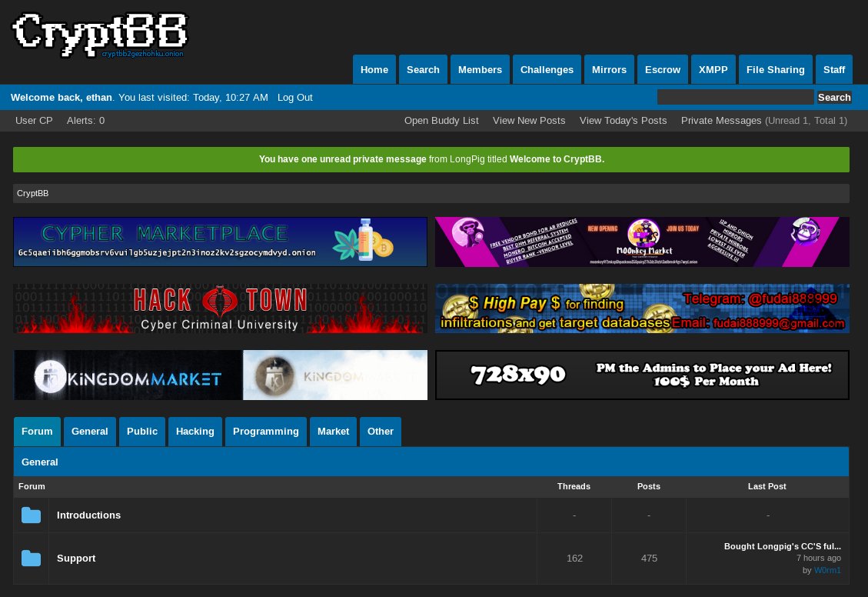
Task: Click LongPig in the message notice
Action: tap(467, 159)
